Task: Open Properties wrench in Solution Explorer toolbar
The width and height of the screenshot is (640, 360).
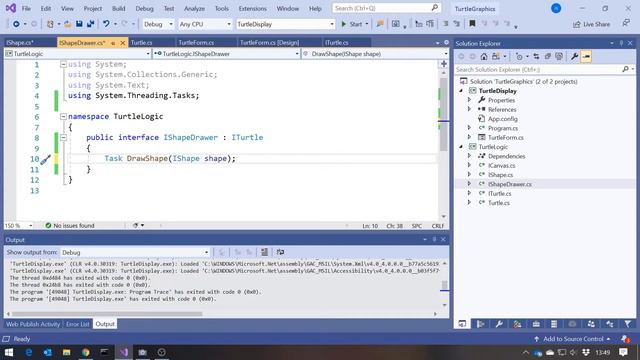Action: click(x=574, y=57)
